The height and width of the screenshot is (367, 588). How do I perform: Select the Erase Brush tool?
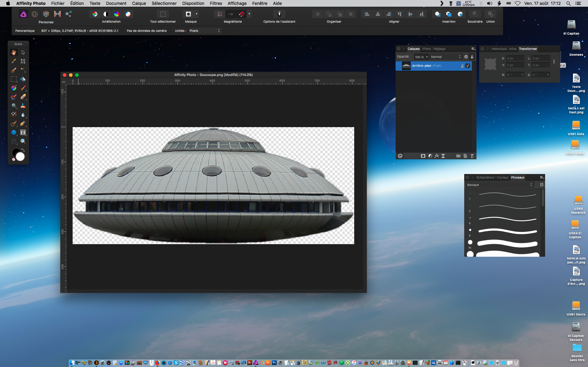23,97
